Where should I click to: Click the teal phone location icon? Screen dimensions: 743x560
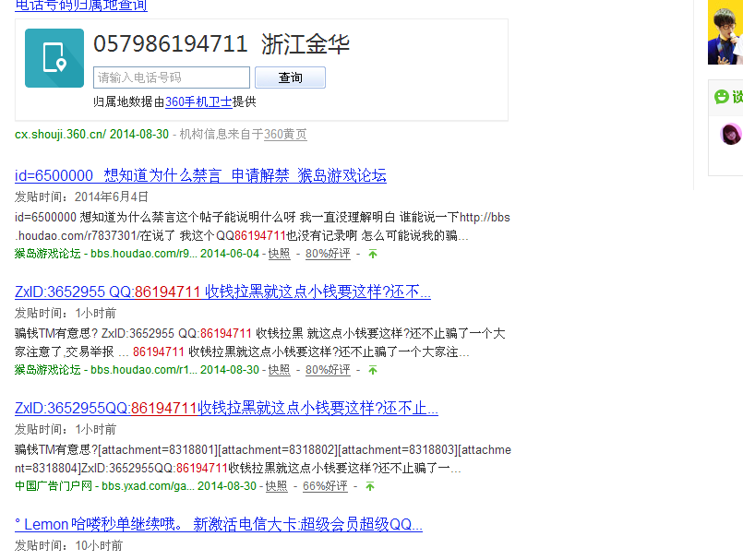click(54, 58)
